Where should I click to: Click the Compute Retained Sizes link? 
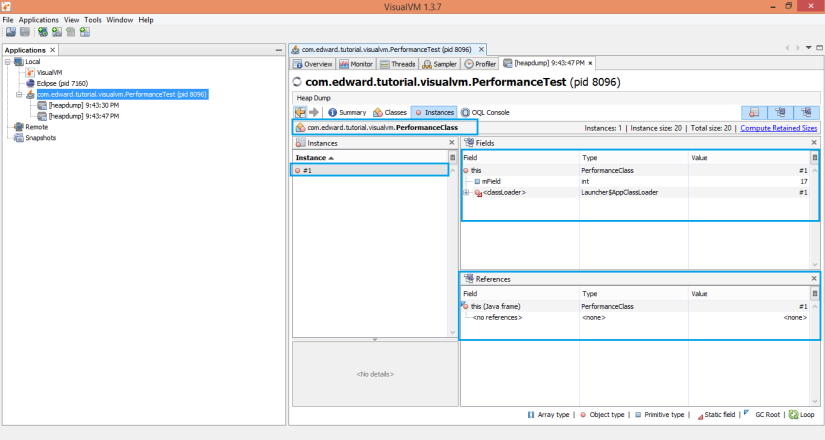coord(778,128)
